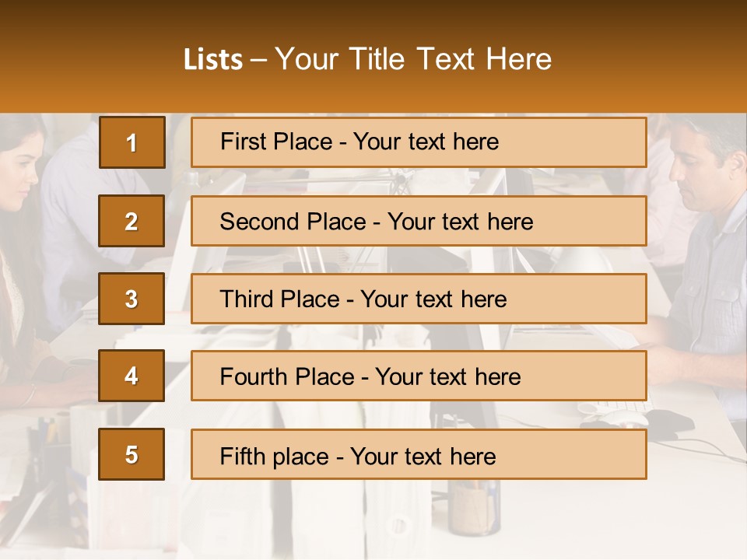Click the words Your text here in Fifth place
The width and height of the screenshot is (747, 560).
tap(423, 457)
